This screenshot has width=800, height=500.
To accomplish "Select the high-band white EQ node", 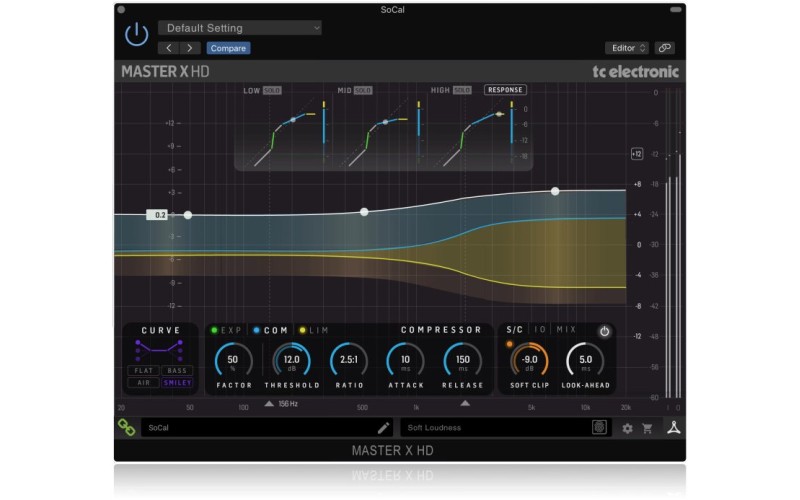I will point(555,191).
